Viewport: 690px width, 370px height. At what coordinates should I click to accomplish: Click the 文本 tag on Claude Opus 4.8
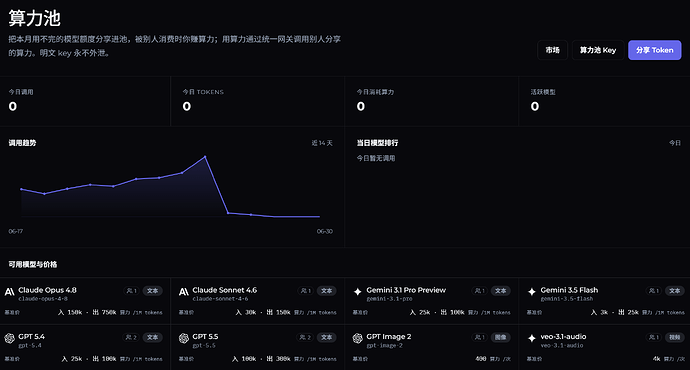click(x=152, y=291)
